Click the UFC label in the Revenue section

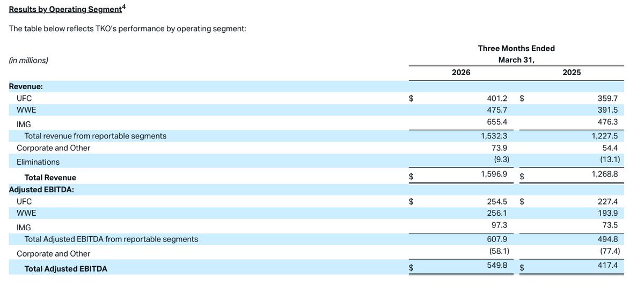click(x=24, y=99)
